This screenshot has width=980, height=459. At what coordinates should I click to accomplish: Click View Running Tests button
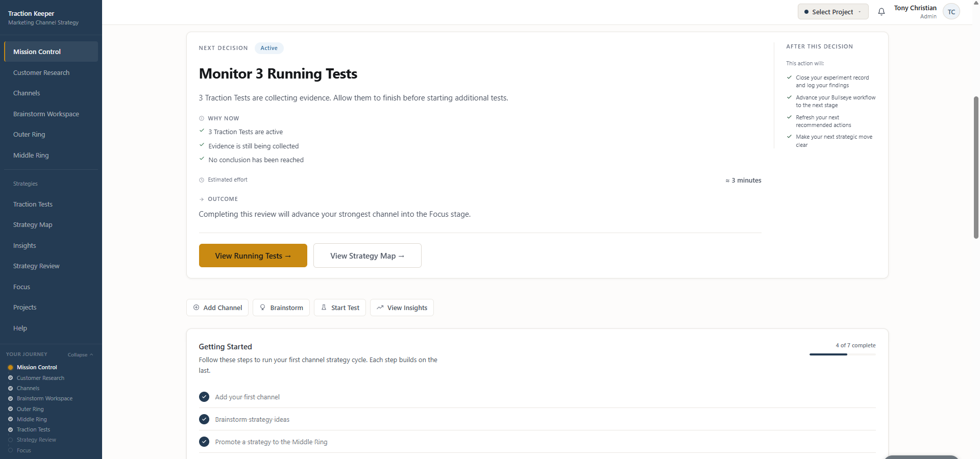(253, 256)
